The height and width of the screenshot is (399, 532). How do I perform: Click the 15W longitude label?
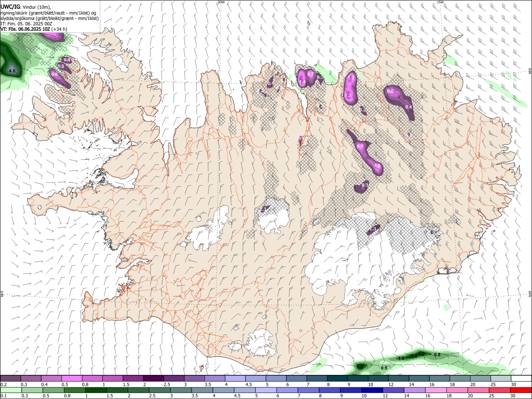pyautogui.click(x=440, y=2)
